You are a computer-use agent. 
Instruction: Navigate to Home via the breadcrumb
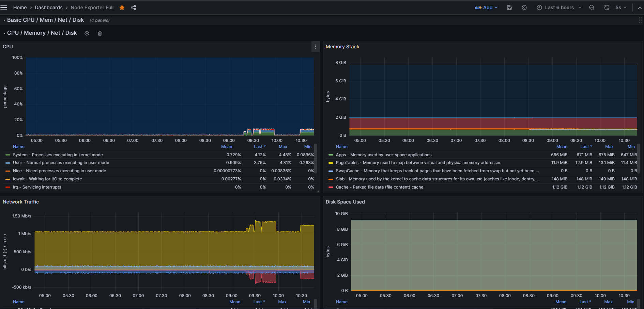click(20, 7)
